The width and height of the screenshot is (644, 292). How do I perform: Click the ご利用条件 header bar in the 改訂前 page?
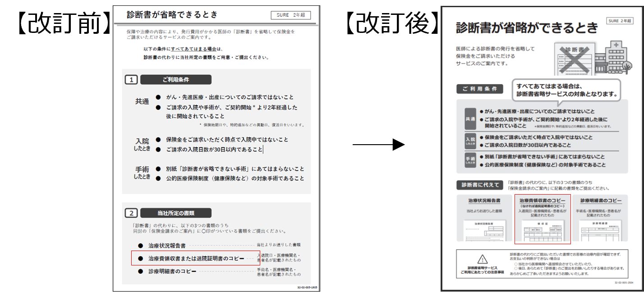(175, 80)
